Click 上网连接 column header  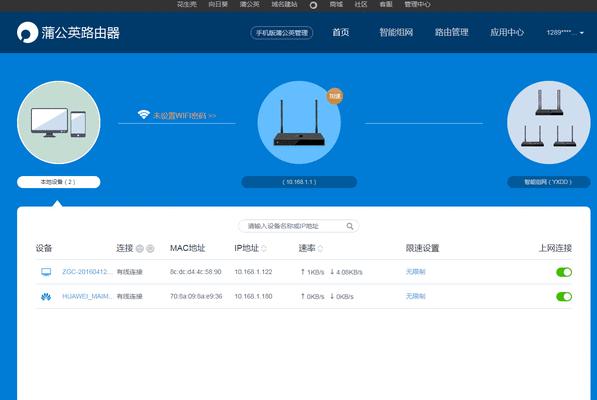click(555, 248)
